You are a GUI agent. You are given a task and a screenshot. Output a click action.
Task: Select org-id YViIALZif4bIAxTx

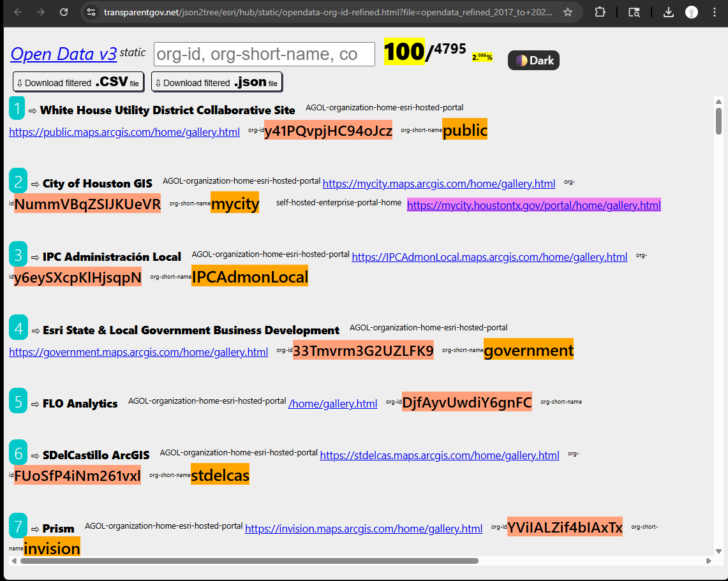coord(565,527)
